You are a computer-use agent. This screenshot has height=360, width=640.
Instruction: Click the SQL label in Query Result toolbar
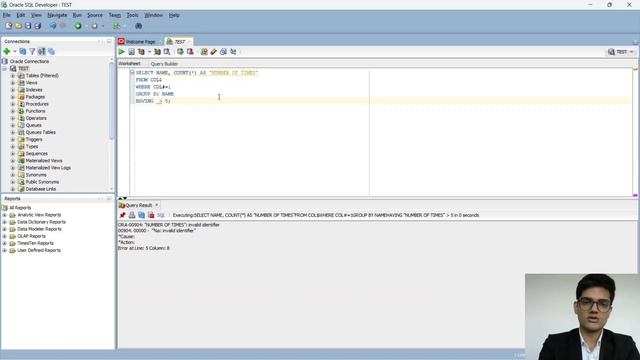click(161, 215)
